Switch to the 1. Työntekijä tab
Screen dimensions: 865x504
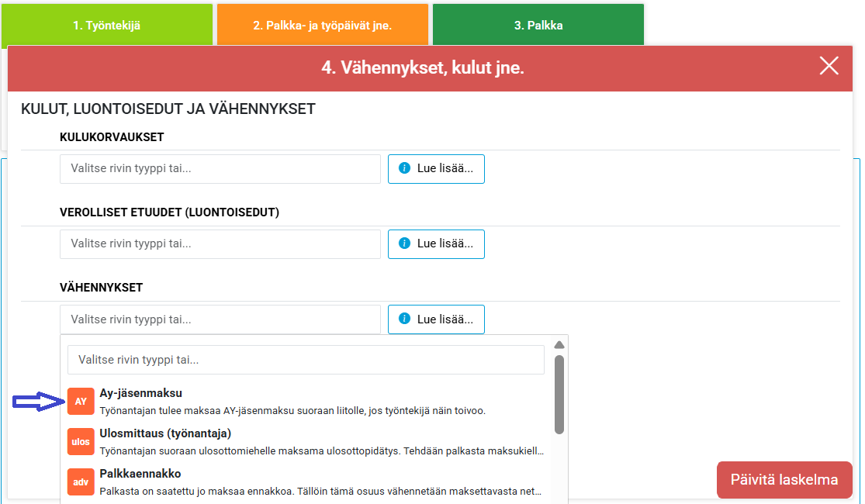coord(106,26)
